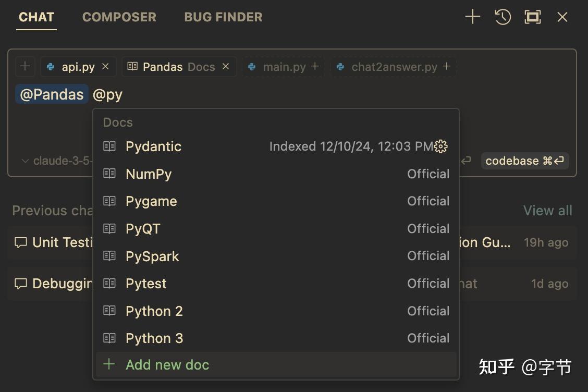Choose NumPy from Docs list
The width and height of the screenshot is (588, 392).
pos(149,174)
